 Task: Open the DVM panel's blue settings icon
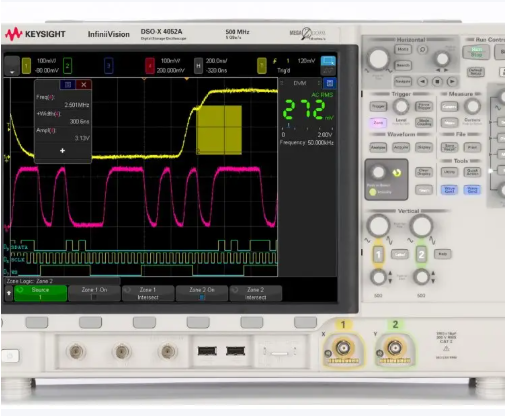[x=330, y=83]
